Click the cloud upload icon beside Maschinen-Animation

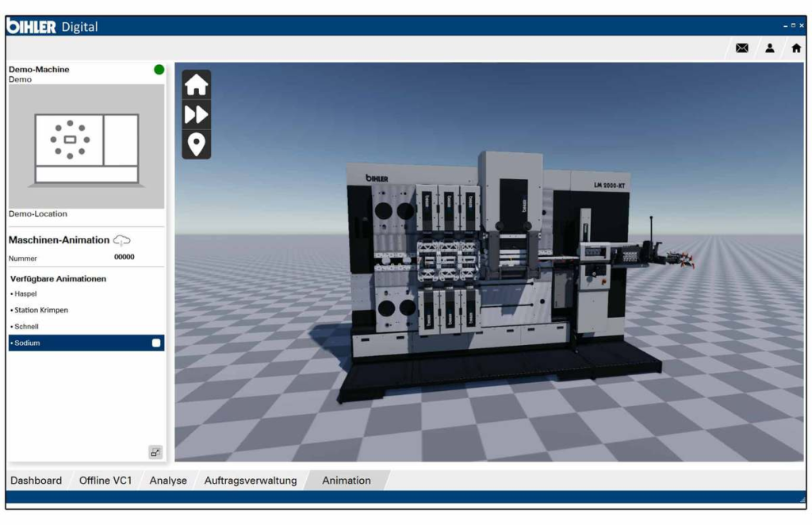coord(122,240)
